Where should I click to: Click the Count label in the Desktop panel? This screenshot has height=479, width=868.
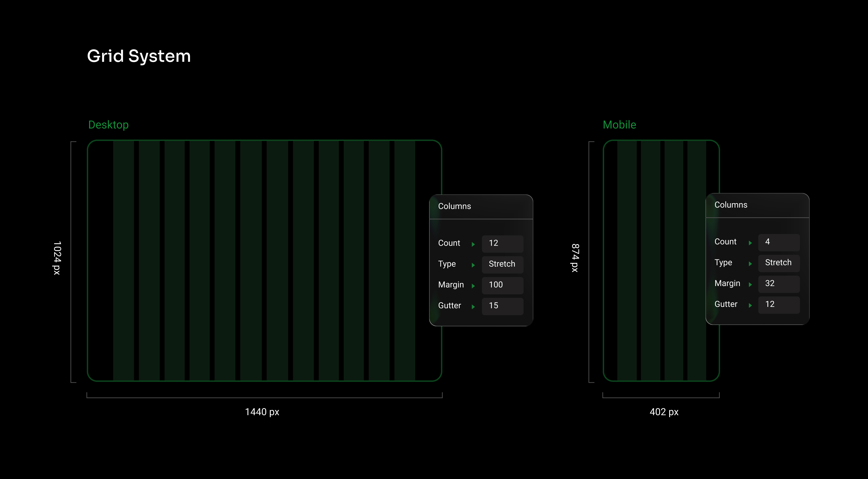pyautogui.click(x=449, y=243)
